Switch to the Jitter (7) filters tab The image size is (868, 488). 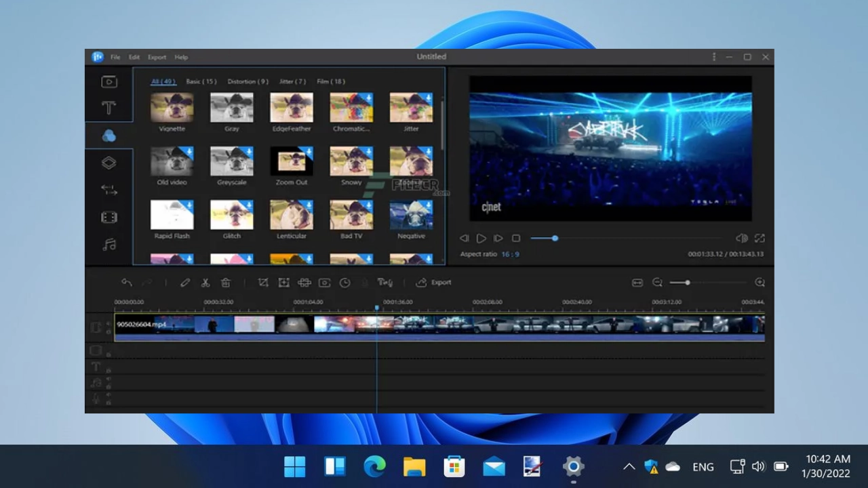[293, 81]
